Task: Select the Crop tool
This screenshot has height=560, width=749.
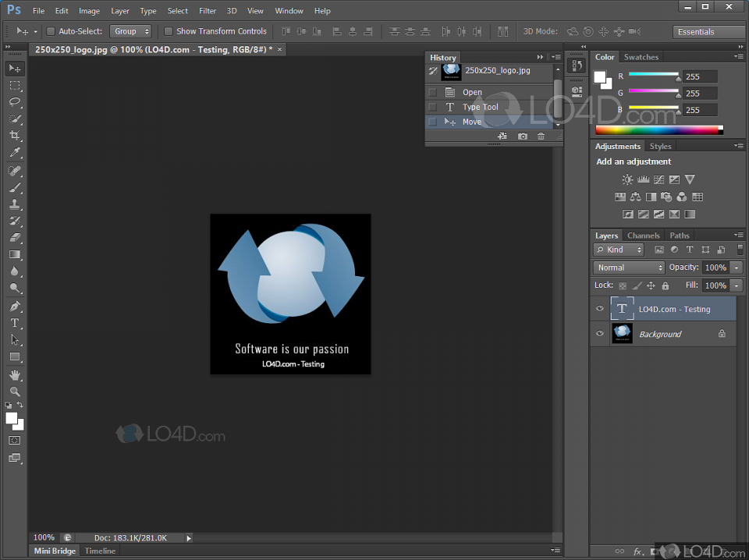Action: 15,135
